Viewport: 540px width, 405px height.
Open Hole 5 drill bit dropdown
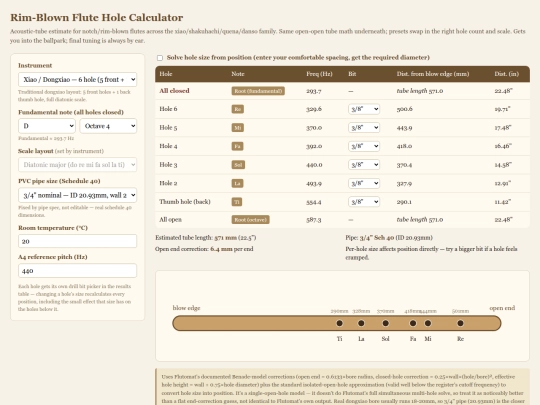point(364,128)
